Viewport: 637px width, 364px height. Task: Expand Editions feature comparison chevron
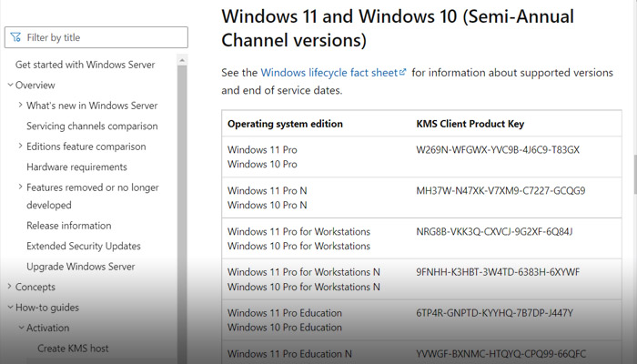pos(21,146)
